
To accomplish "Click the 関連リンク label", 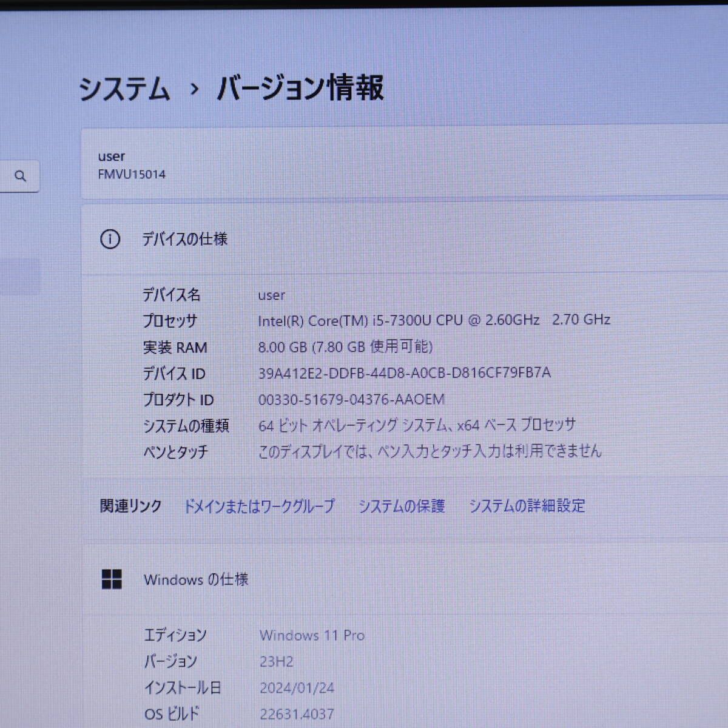I will 131,506.
